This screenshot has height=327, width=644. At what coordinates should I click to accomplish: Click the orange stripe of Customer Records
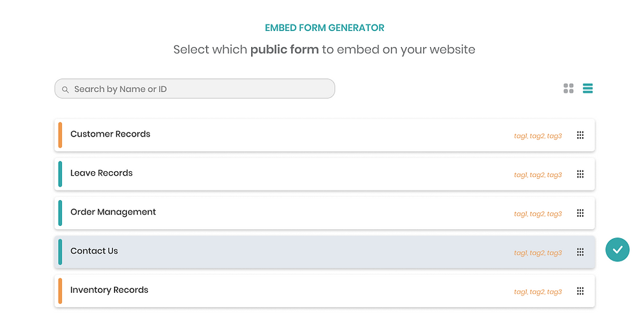[x=60, y=135]
